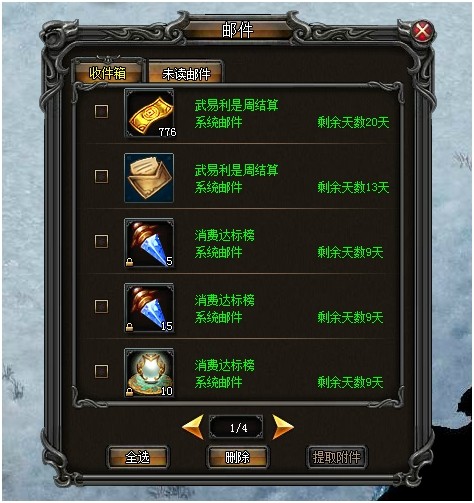Check the box beside the second 消费达标榜 mail
The width and height of the screenshot is (474, 503).
[101, 306]
